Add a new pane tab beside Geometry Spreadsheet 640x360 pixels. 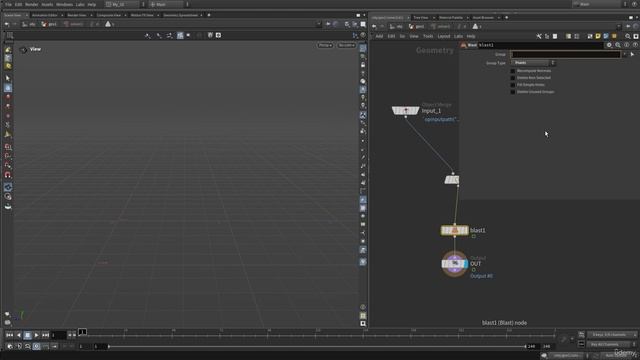pyautogui.click(x=209, y=15)
